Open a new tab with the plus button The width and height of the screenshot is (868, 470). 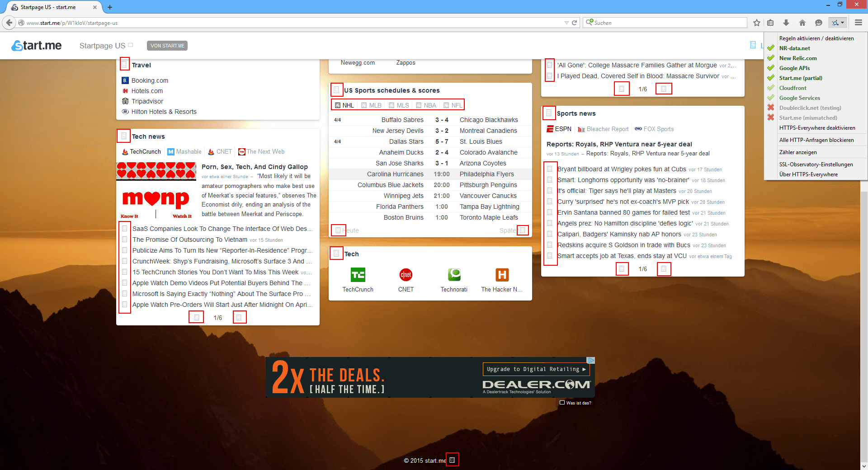(x=110, y=7)
